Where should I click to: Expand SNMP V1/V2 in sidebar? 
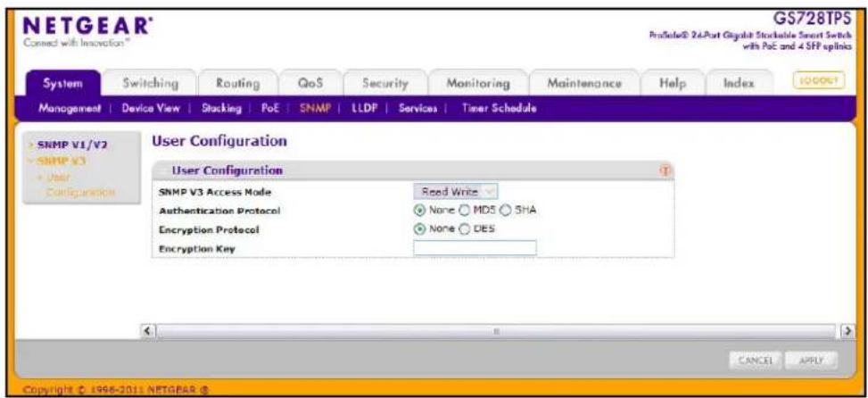click(72, 145)
